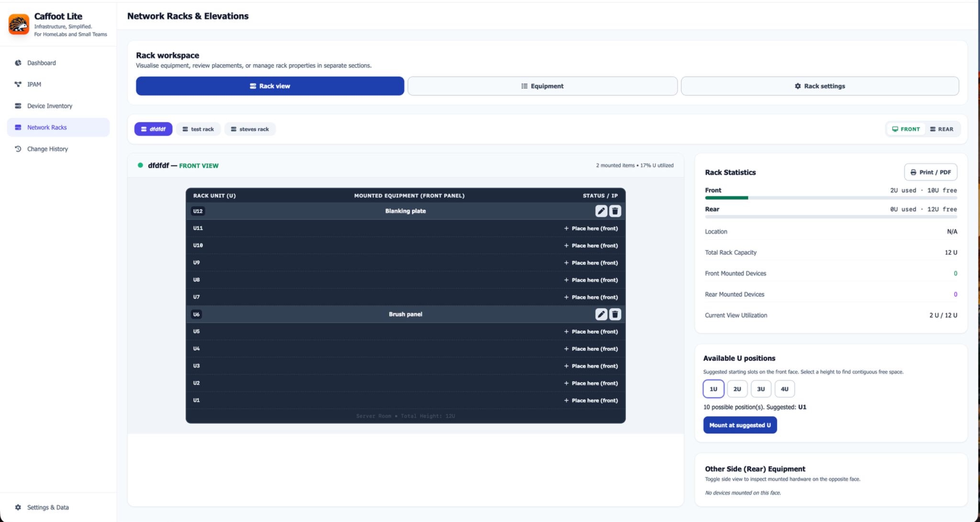Open the Rack settings tab

click(820, 86)
